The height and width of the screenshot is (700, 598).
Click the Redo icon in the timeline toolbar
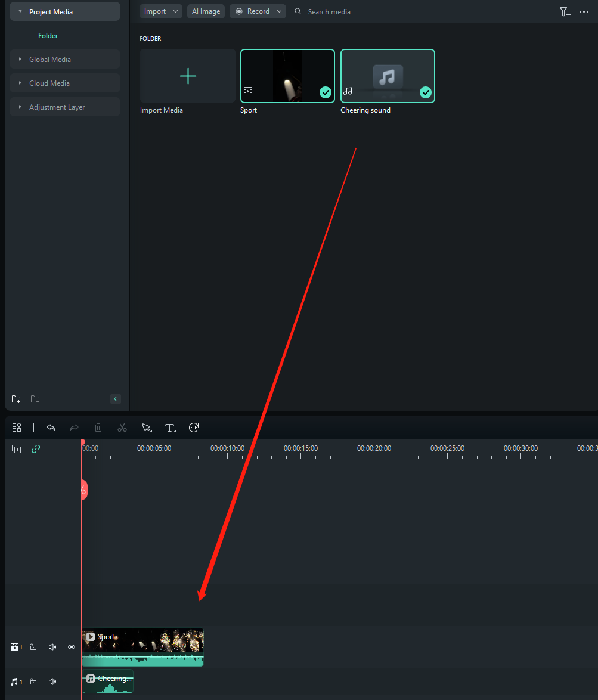coord(74,428)
